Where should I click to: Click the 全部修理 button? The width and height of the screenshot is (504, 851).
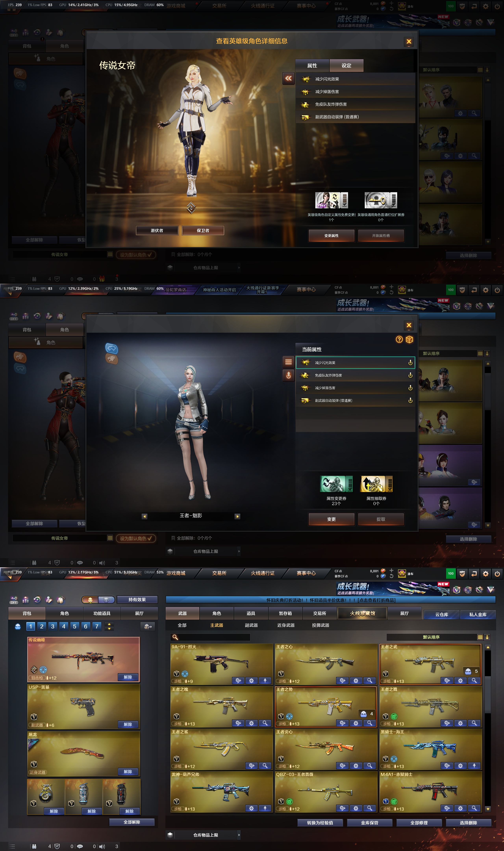pos(419,822)
